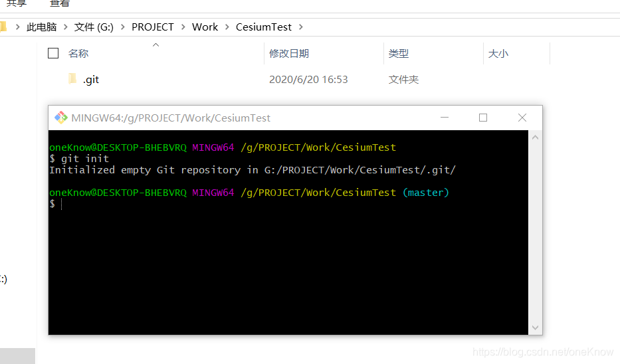Close the MINGW64 terminal window
Viewport: 620px width, 364px height.
(x=522, y=118)
